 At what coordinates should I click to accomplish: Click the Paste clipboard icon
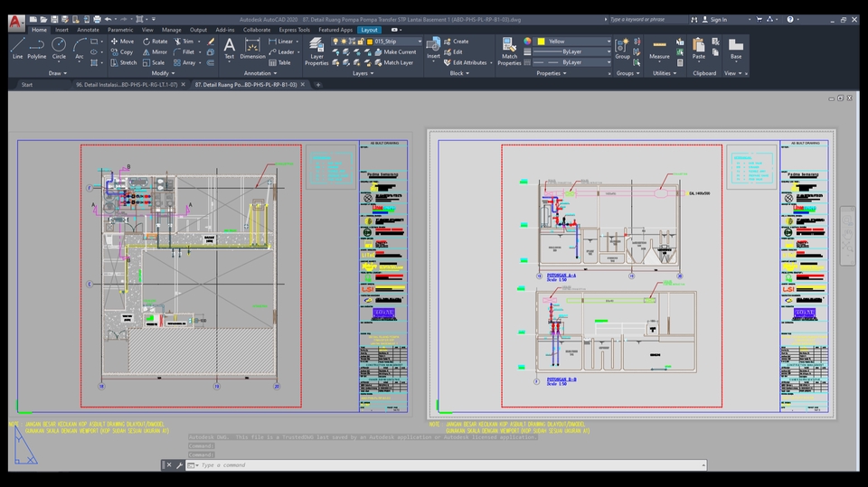(x=699, y=47)
